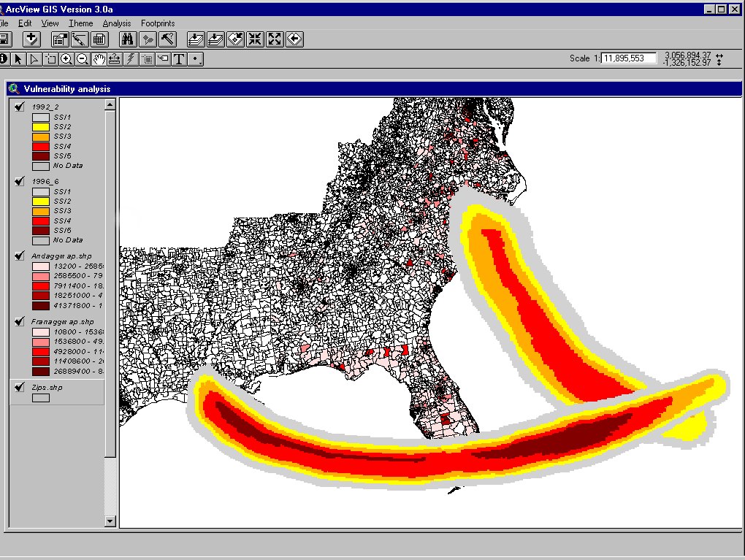Viewport: 745px width, 560px height.
Task: Select the Identify tool
Action: [4, 59]
